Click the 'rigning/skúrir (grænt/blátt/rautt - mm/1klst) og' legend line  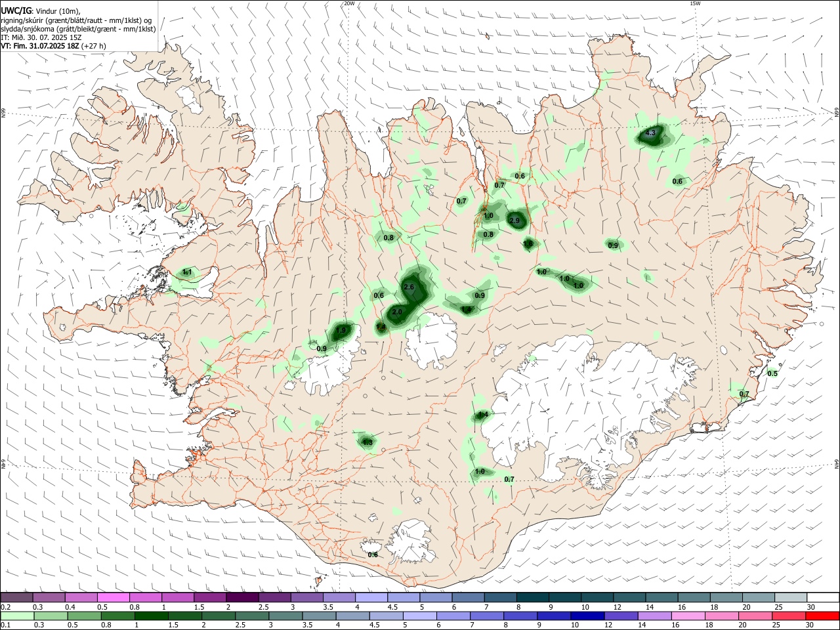[76, 20]
